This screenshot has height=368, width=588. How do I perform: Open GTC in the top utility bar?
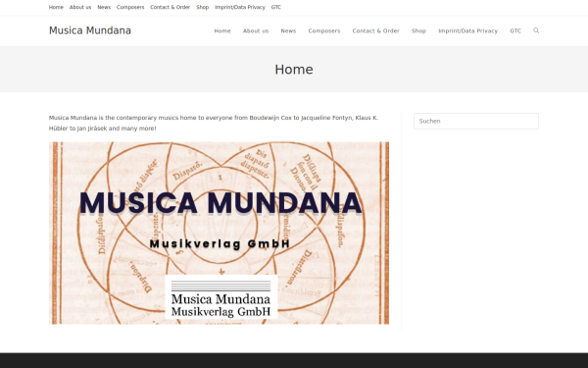(x=276, y=7)
